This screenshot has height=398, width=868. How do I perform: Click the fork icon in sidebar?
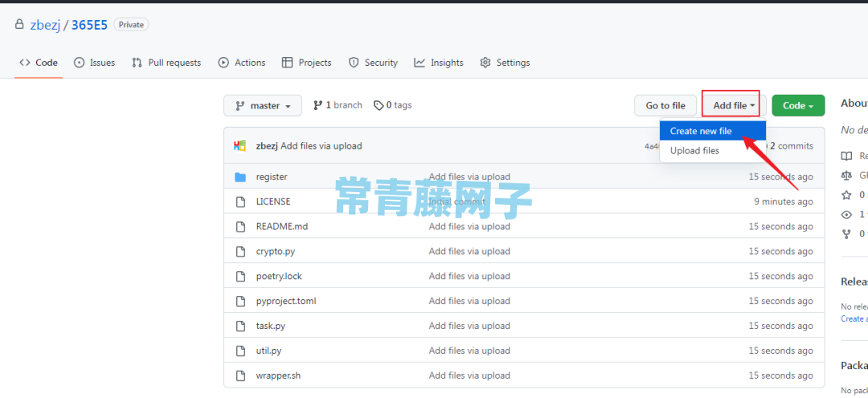coord(846,234)
